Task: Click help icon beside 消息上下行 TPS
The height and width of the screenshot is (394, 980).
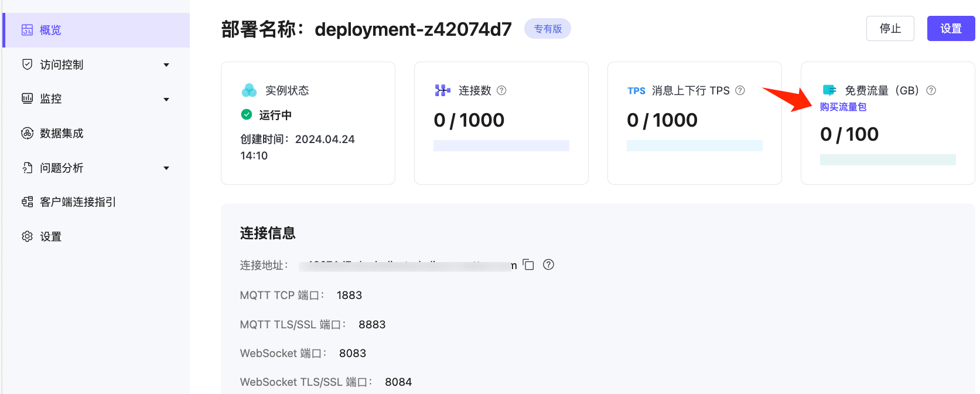Action: (740, 90)
